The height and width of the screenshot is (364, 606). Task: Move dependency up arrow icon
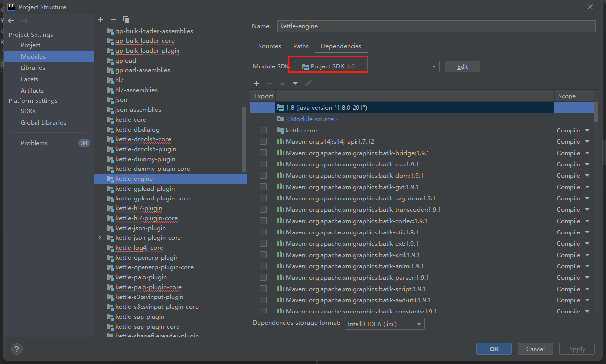(283, 83)
